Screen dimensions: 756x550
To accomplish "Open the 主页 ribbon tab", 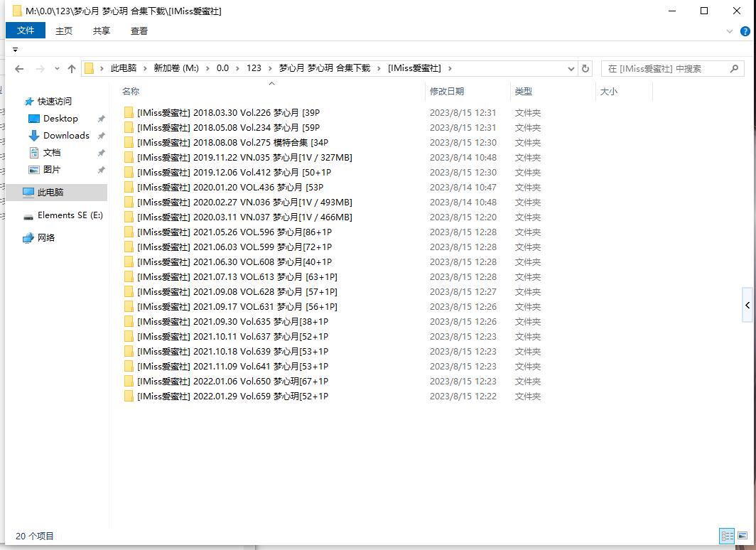I will click(64, 31).
